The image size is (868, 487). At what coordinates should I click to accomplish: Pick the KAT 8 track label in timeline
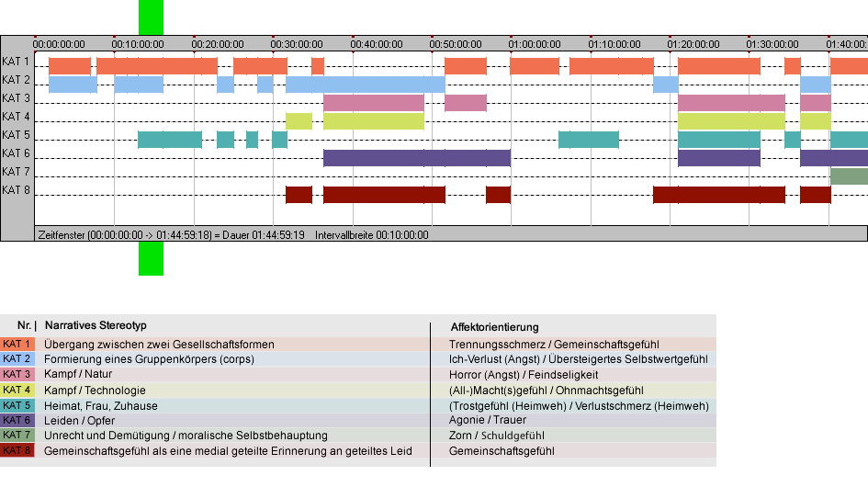[x=16, y=190]
